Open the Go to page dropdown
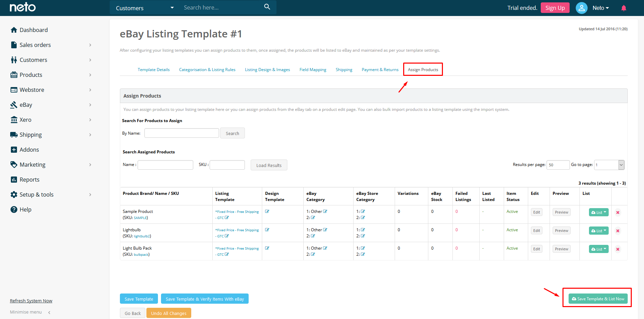The image size is (644, 319). [609, 165]
